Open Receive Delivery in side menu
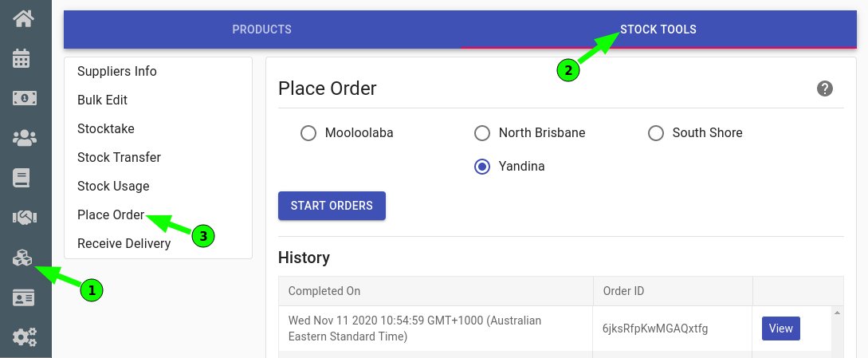 point(124,243)
